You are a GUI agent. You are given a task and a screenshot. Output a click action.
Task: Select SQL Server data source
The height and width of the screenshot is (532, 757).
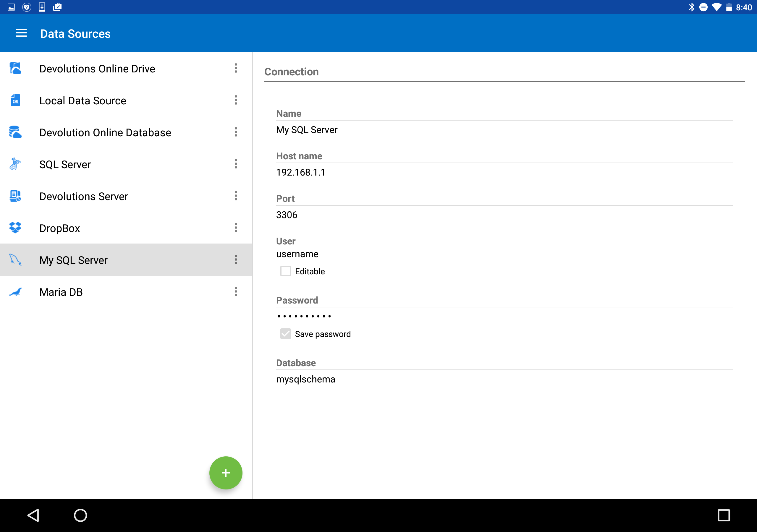coord(126,165)
